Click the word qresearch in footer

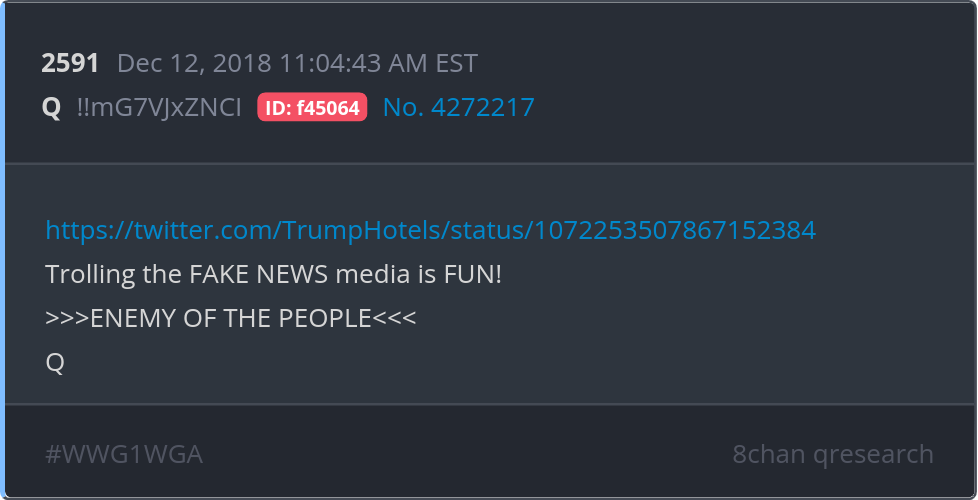(873, 455)
